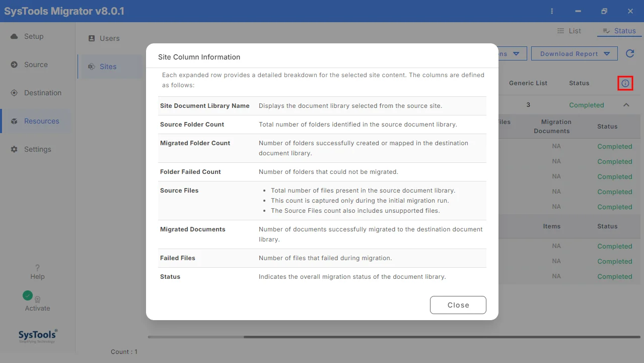This screenshot has width=644, height=363.
Task: Collapse the expanded site row chevron
Action: tap(626, 105)
